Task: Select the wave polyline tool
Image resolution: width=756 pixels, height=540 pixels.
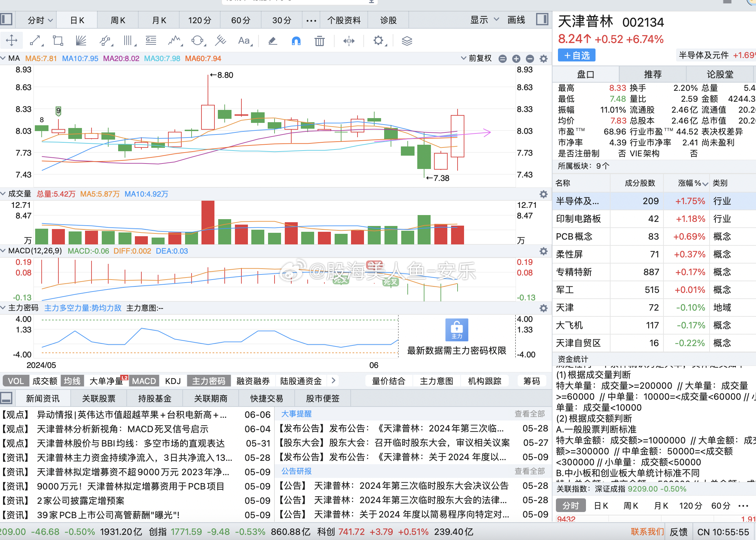Action: click(175, 41)
